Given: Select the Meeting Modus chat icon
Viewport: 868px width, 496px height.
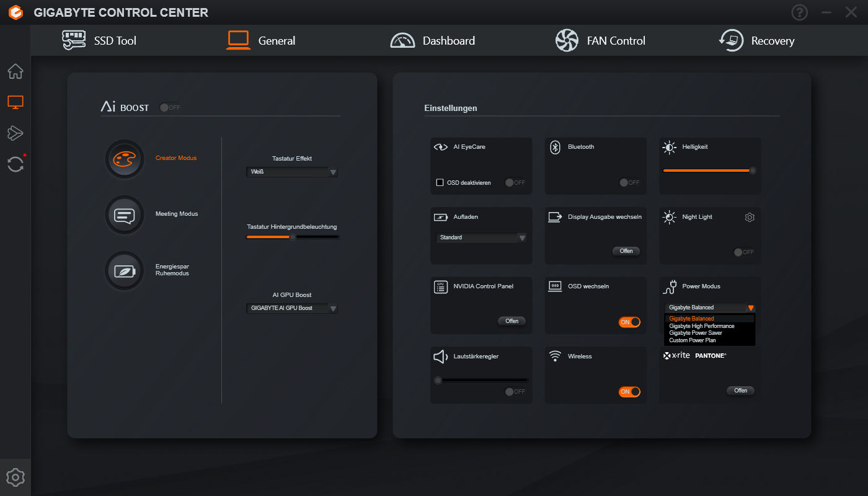Looking at the screenshot, I should 125,215.
